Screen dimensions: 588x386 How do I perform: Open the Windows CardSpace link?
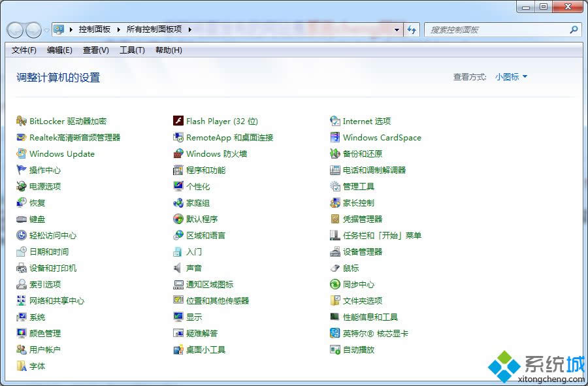382,138
